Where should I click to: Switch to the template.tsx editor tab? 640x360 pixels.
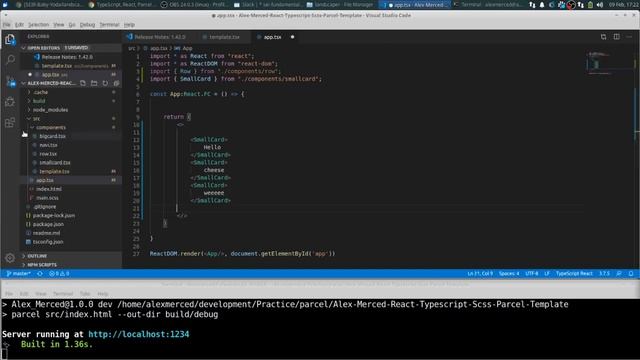(x=224, y=37)
